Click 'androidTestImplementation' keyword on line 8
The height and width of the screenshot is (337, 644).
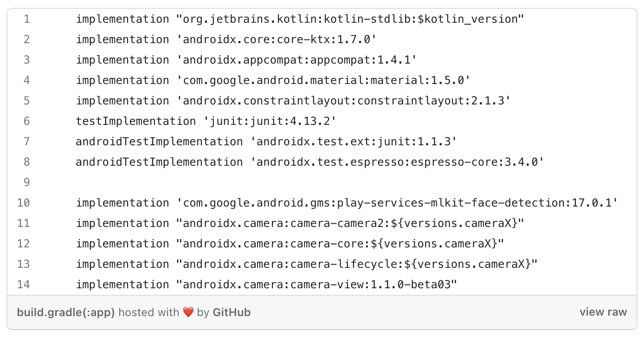(x=159, y=162)
